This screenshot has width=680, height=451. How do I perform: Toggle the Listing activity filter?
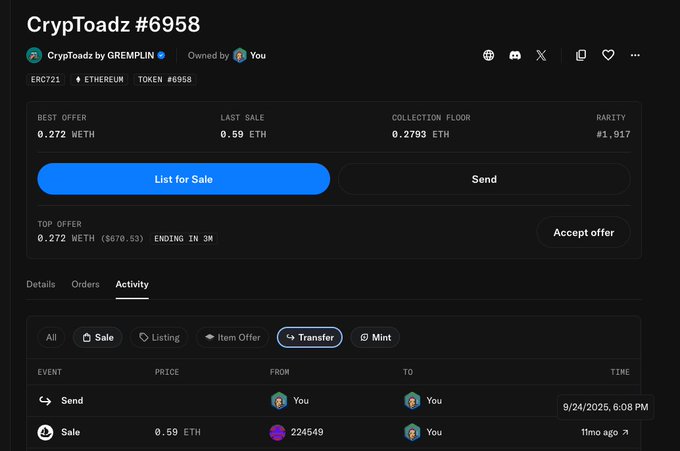coord(159,337)
